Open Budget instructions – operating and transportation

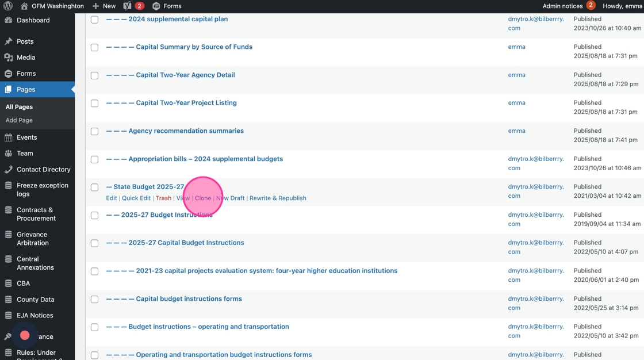(x=209, y=327)
